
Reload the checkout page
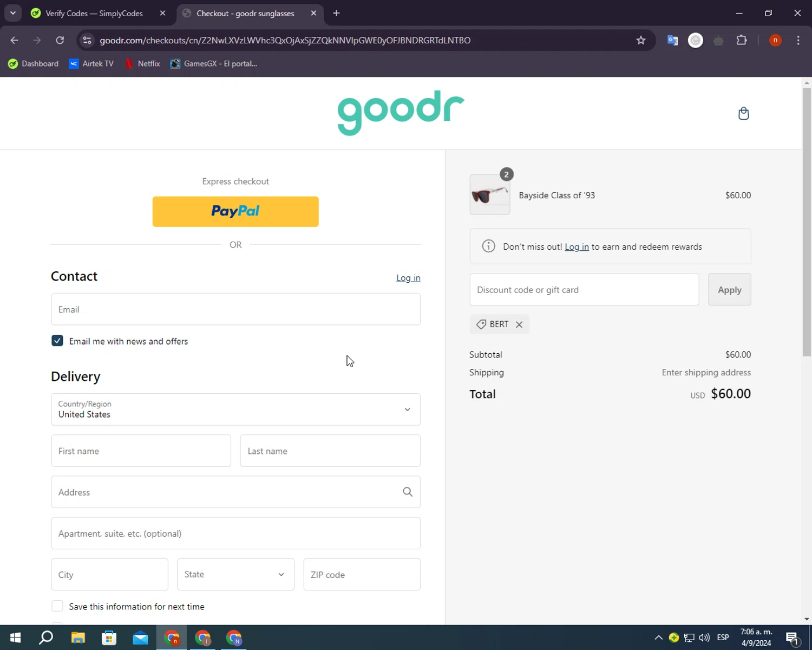pos(60,40)
